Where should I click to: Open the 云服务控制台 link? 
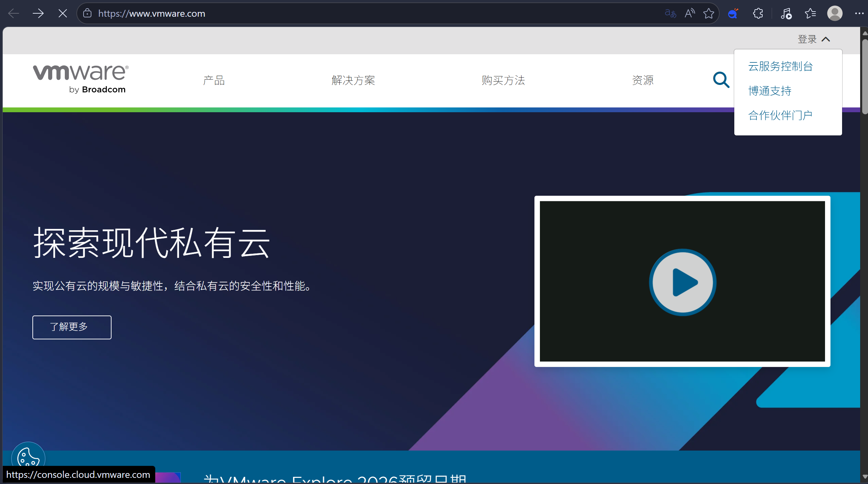[780, 66]
